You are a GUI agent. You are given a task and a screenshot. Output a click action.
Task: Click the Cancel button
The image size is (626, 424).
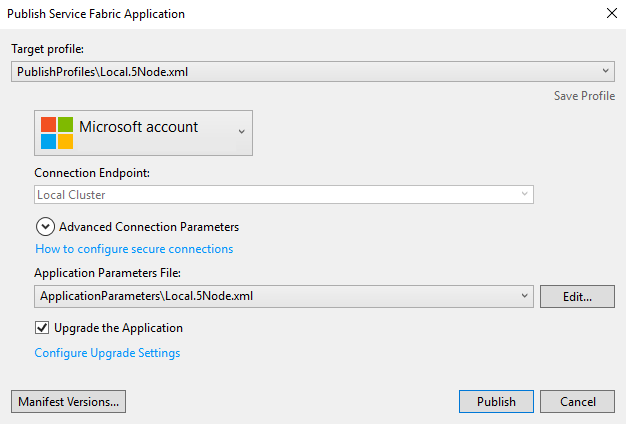(x=577, y=401)
